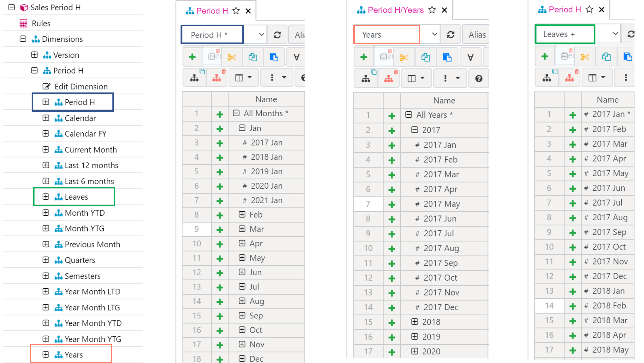The width and height of the screenshot is (644, 363).
Task: Open the Years hierarchy dropdown
Action: (x=434, y=34)
